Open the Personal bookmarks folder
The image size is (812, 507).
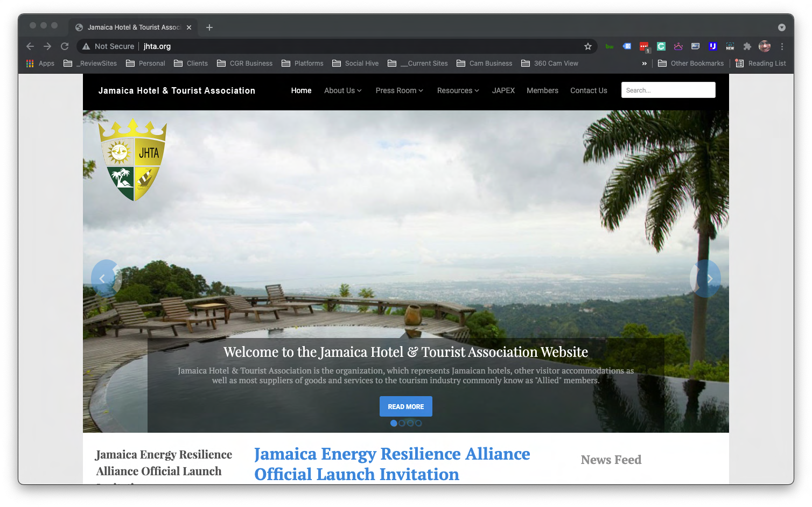[145, 64]
